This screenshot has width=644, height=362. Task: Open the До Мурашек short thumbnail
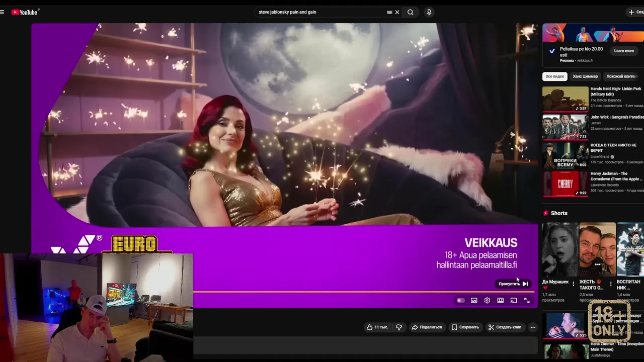pos(560,249)
